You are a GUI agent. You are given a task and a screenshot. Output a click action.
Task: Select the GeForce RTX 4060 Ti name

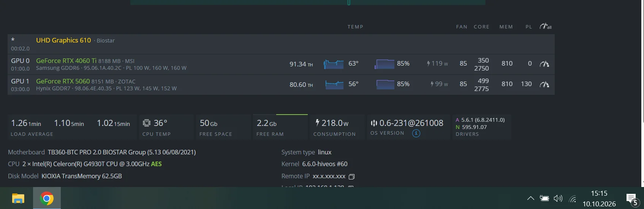point(66,61)
